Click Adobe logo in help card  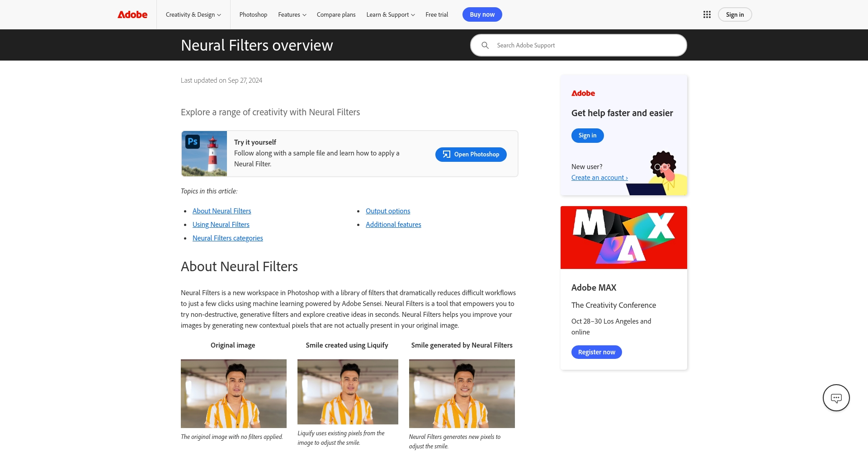(583, 93)
